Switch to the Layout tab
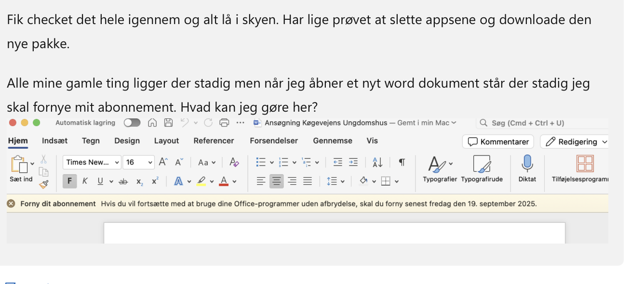The width and height of the screenshot is (644, 284). (x=166, y=141)
